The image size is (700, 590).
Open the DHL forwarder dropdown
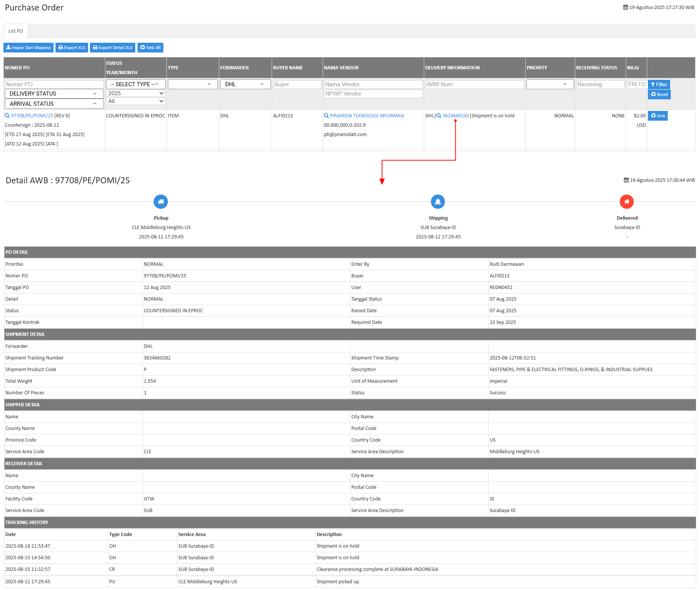pos(245,84)
